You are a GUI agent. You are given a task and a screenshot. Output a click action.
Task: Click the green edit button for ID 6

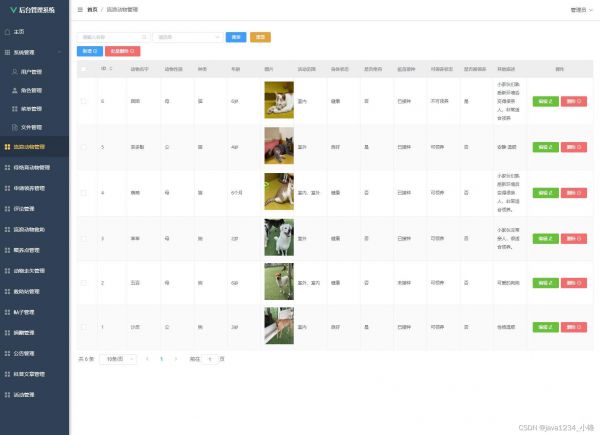point(546,101)
